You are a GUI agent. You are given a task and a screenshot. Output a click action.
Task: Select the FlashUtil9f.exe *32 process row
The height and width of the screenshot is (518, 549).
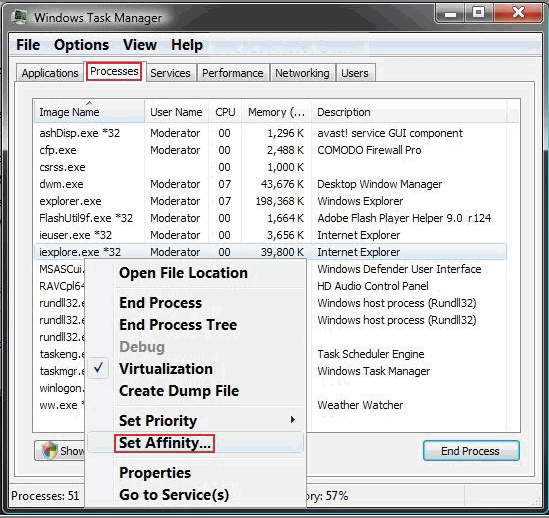(270, 218)
